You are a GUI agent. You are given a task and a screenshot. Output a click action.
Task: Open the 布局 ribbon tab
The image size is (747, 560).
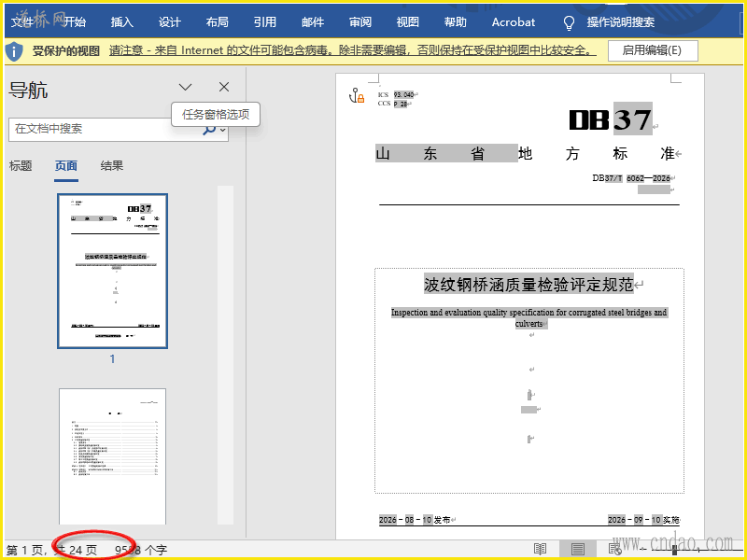[x=218, y=21]
